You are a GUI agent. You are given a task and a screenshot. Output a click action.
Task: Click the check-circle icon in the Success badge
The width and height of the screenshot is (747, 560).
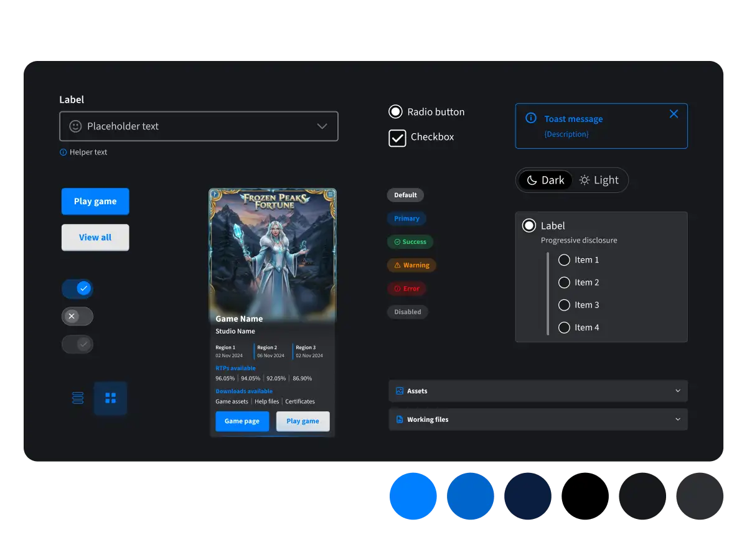click(397, 242)
